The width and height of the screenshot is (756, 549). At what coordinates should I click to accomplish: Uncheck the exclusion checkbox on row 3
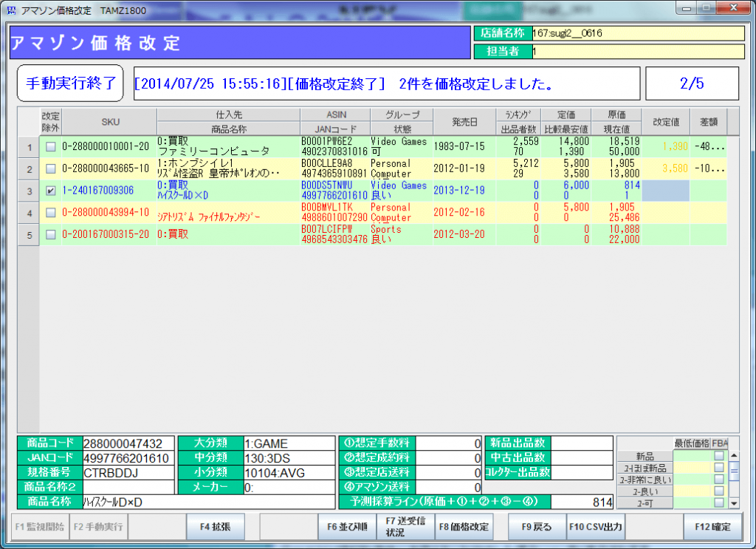50,191
